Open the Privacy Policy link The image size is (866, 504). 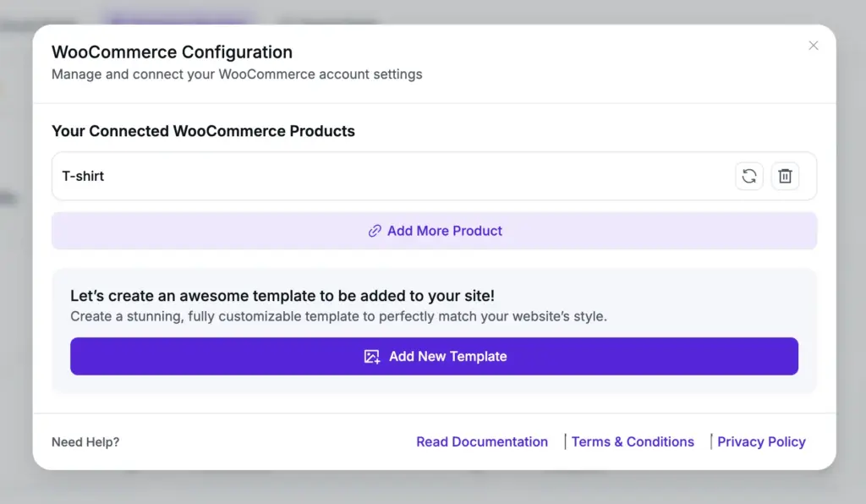(761, 441)
